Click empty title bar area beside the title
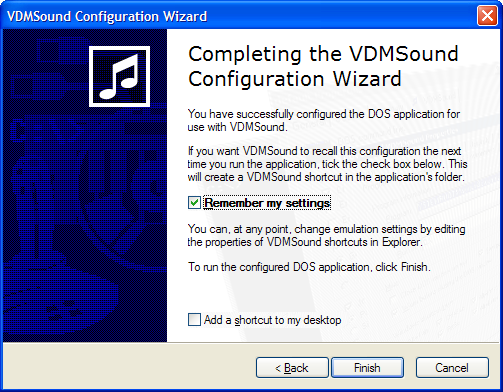 (x=340, y=16)
